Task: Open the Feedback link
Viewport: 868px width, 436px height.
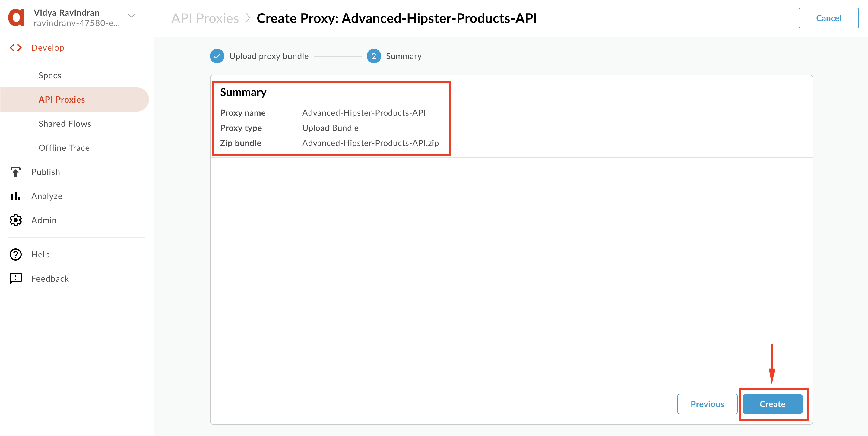Action: [50, 279]
